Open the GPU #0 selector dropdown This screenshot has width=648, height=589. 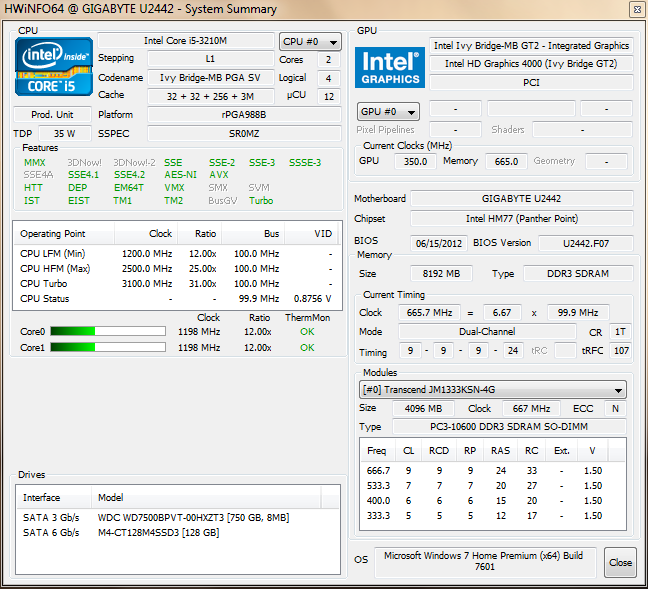pyautogui.click(x=388, y=112)
